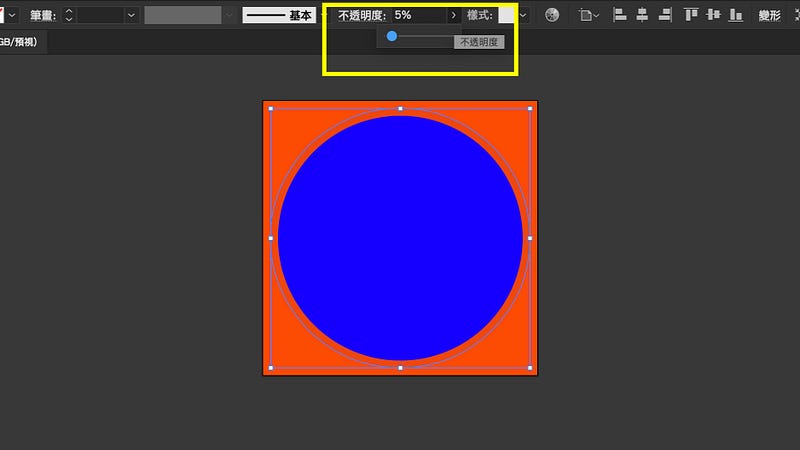Expand the 樣式 style dropdown arrow
Viewport: 800px width, 450px height.
pos(523,15)
